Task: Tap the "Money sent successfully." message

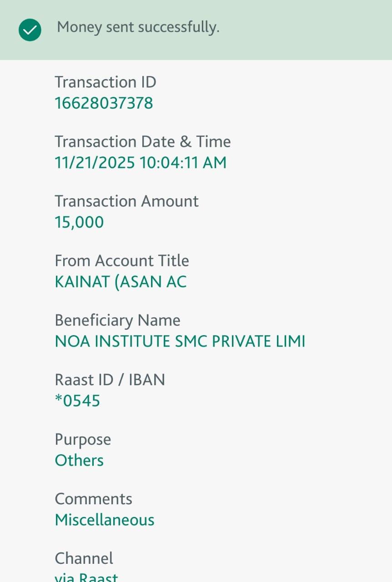Action: (x=138, y=27)
